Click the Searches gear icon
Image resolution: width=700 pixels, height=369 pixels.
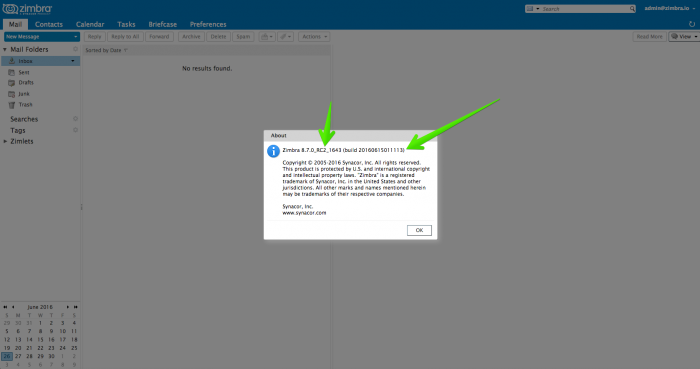point(75,119)
